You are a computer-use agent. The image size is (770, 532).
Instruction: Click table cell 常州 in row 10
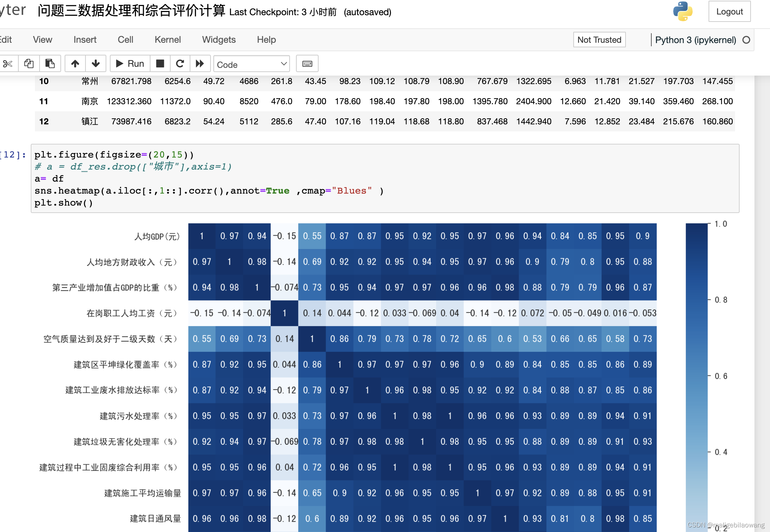tap(90, 81)
